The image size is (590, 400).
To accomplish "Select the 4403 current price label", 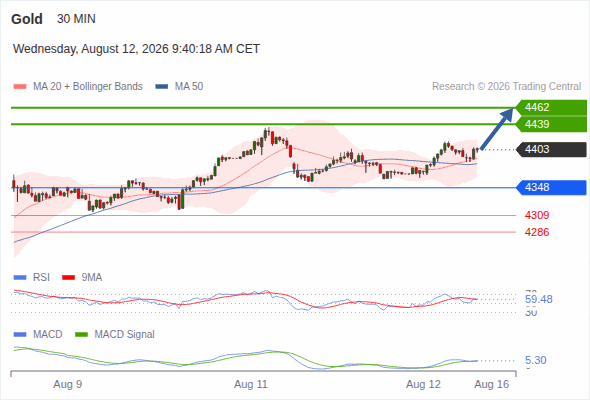I will coord(551,149).
